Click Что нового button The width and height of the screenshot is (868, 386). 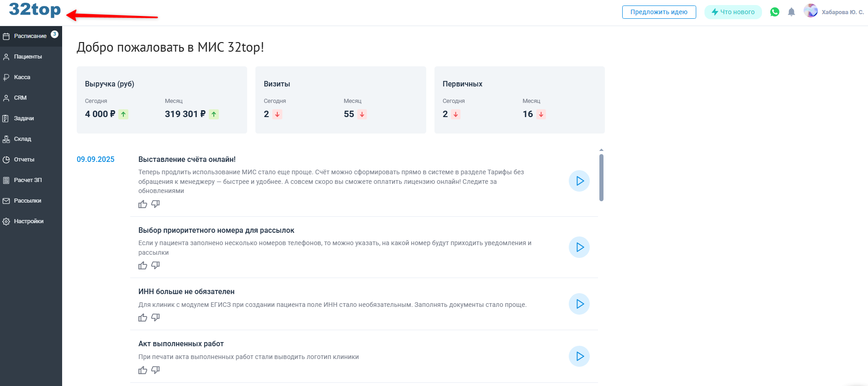coord(733,12)
